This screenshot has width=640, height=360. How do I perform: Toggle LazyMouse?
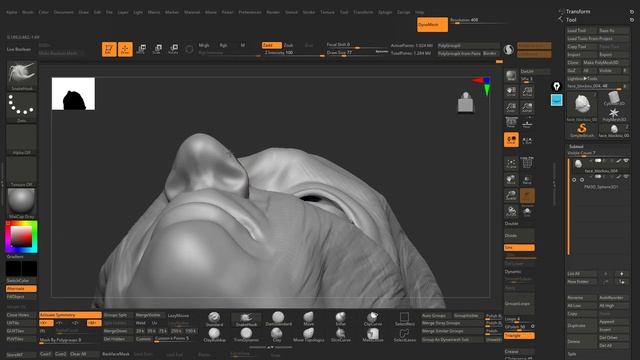pos(179,315)
